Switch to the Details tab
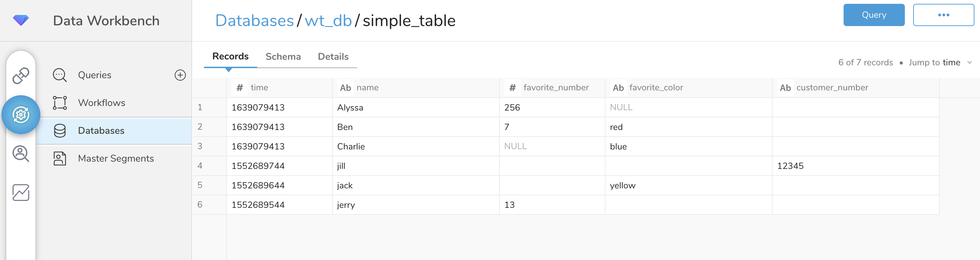The width and height of the screenshot is (980, 260). click(x=333, y=57)
